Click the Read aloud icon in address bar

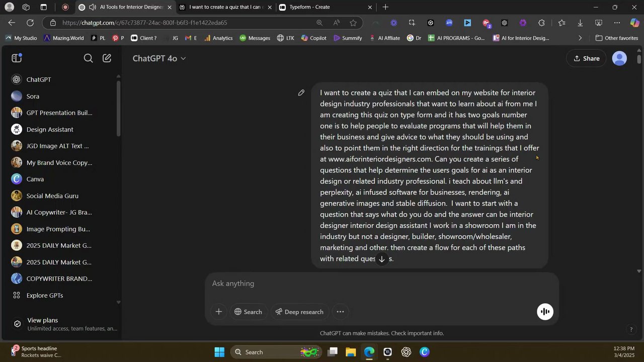[337, 23]
